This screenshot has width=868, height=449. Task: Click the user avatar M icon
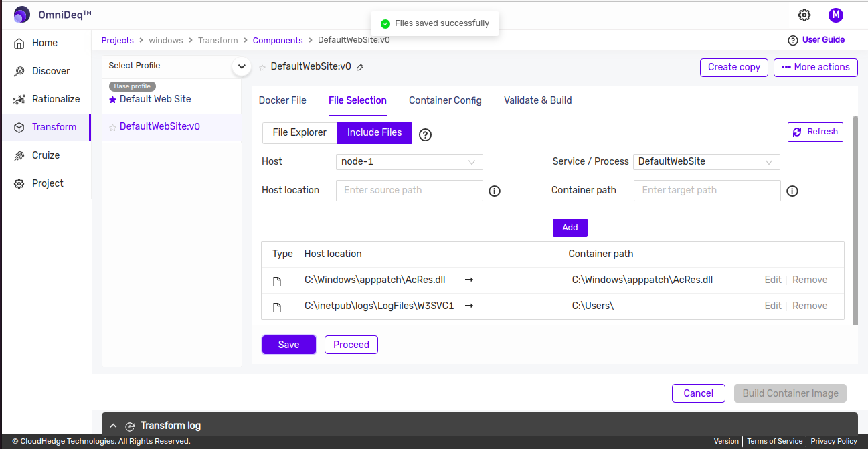[x=835, y=15]
